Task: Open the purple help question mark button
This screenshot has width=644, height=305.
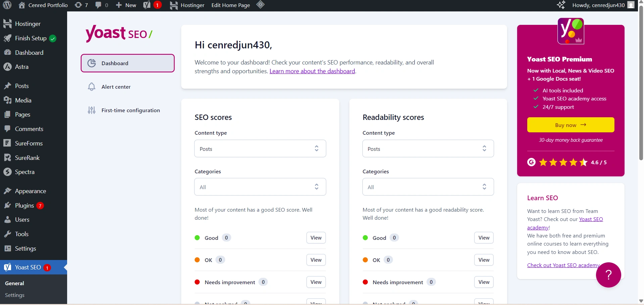Action: pyautogui.click(x=608, y=275)
